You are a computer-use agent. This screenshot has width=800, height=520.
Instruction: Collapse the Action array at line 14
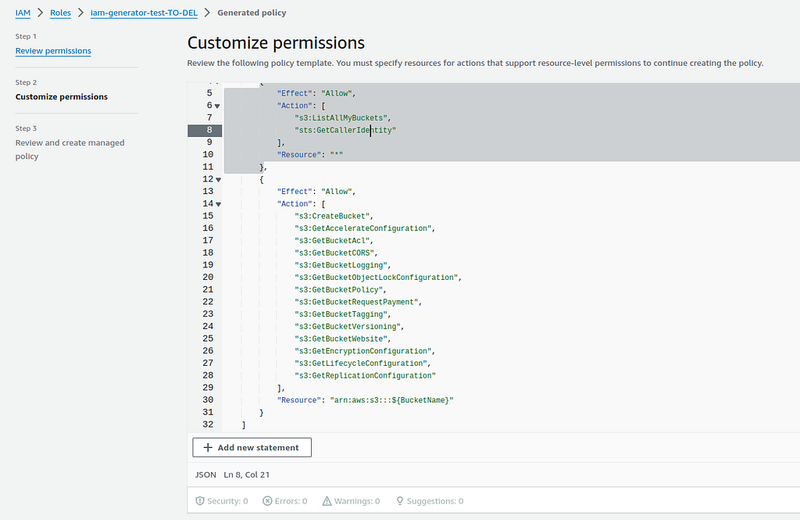click(x=218, y=204)
